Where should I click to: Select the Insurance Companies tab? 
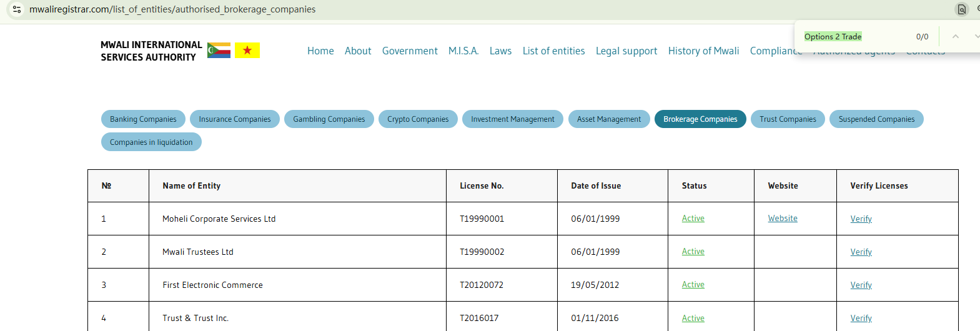tap(235, 119)
